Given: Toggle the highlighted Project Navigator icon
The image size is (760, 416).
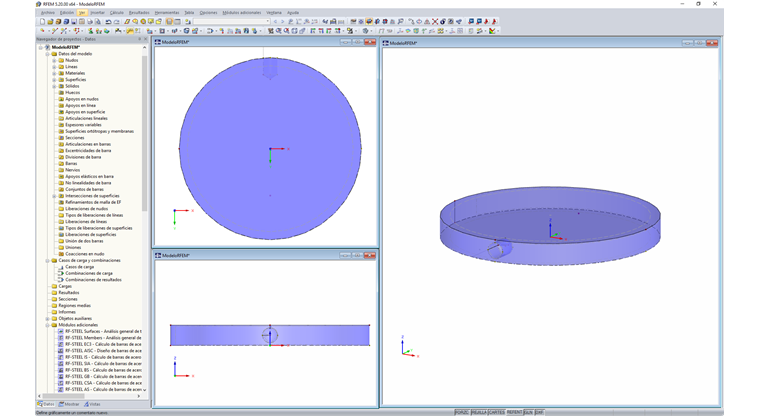Looking at the screenshot, I should tap(169, 21).
